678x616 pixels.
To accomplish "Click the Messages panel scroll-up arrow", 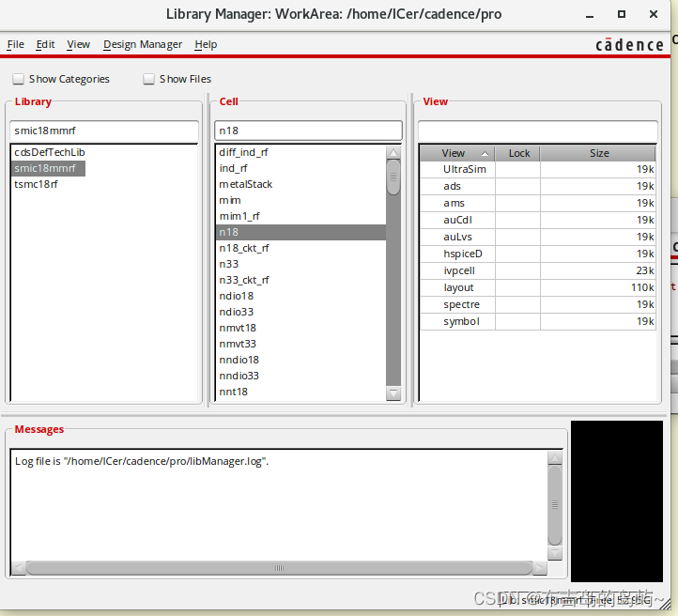I will click(555, 457).
